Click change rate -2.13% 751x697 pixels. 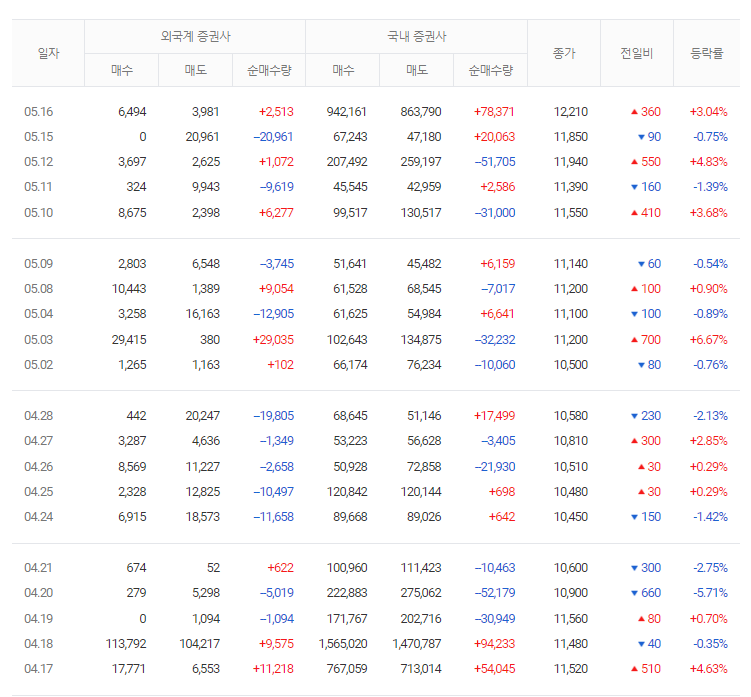tap(710, 415)
